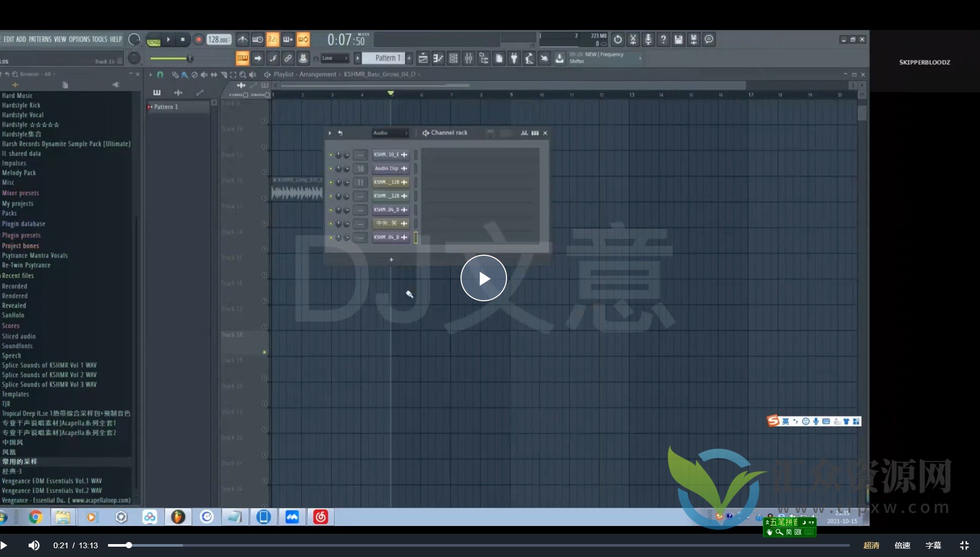Open the Recent files browser folder
The width and height of the screenshot is (980, 557).
[x=18, y=275]
